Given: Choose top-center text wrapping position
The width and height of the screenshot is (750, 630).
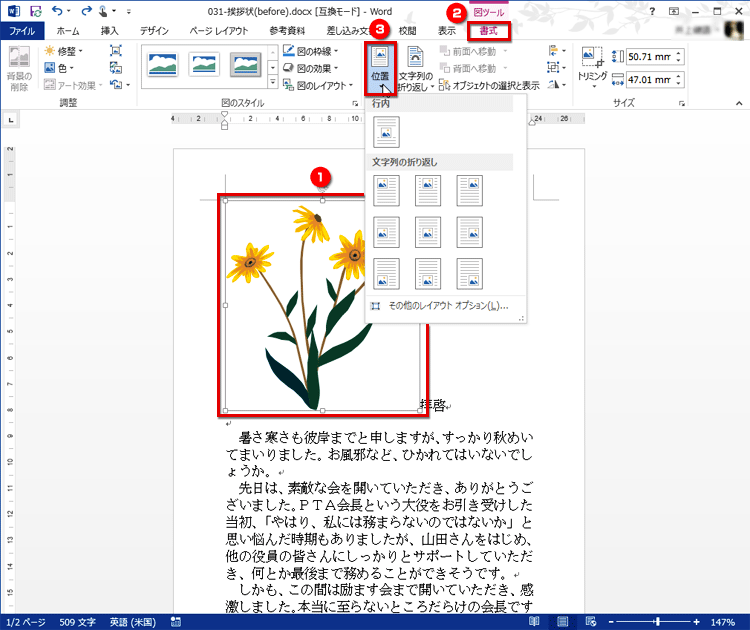Looking at the screenshot, I should (428, 191).
